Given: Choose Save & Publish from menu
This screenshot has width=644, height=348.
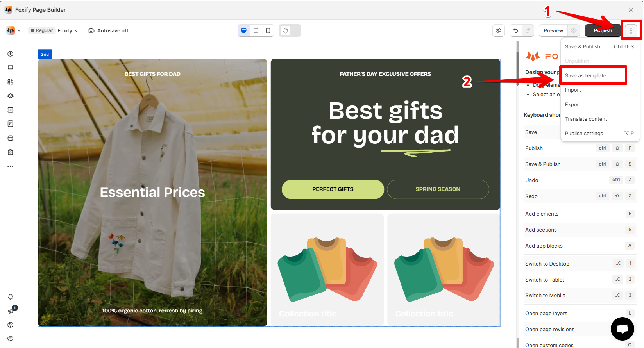Looking at the screenshot, I should [x=600, y=46].
